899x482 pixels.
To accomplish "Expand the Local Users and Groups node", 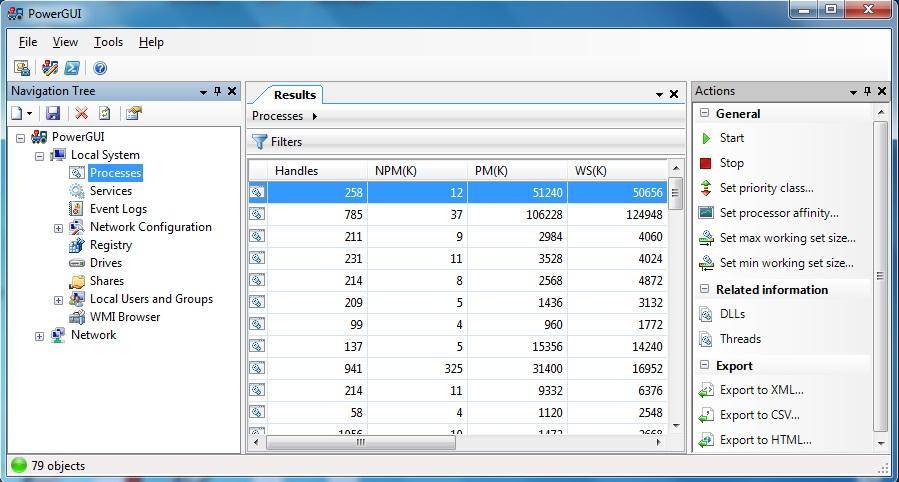I will 58,300.
